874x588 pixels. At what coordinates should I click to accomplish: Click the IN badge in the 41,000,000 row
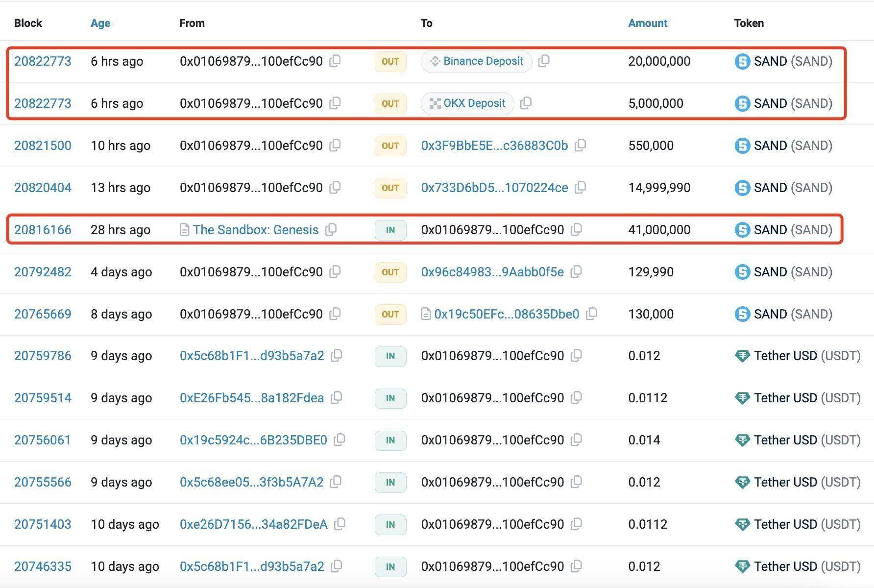pyautogui.click(x=390, y=230)
